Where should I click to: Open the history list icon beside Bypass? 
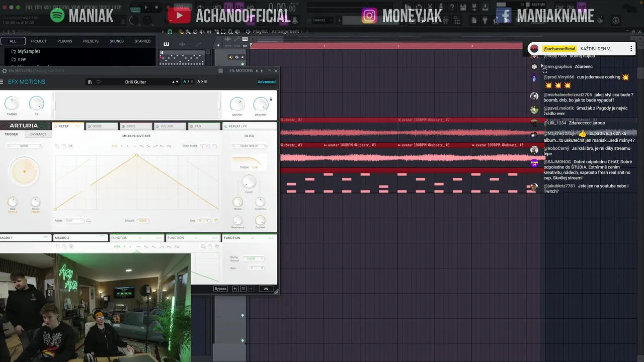click(244, 289)
